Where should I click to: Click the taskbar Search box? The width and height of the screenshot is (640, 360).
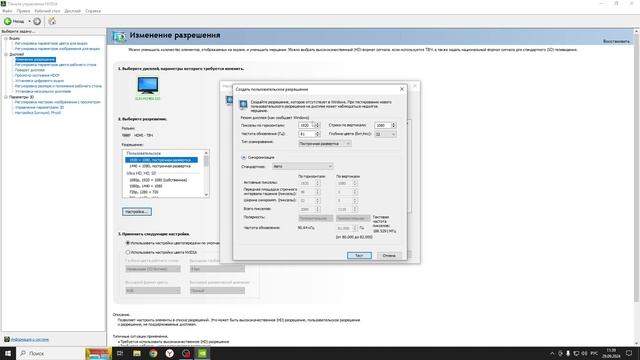[51, 353]
